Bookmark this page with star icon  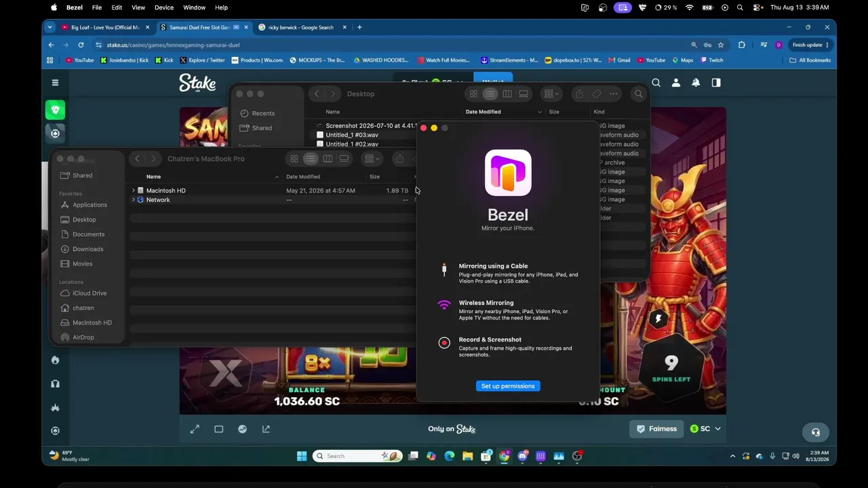(721, 45)
